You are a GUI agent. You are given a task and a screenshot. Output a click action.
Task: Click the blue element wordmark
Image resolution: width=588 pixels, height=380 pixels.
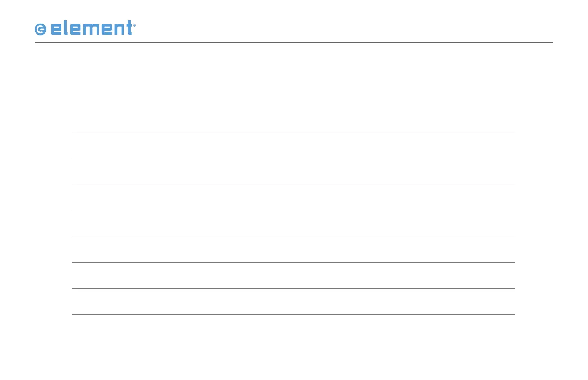tap(91, 28)
